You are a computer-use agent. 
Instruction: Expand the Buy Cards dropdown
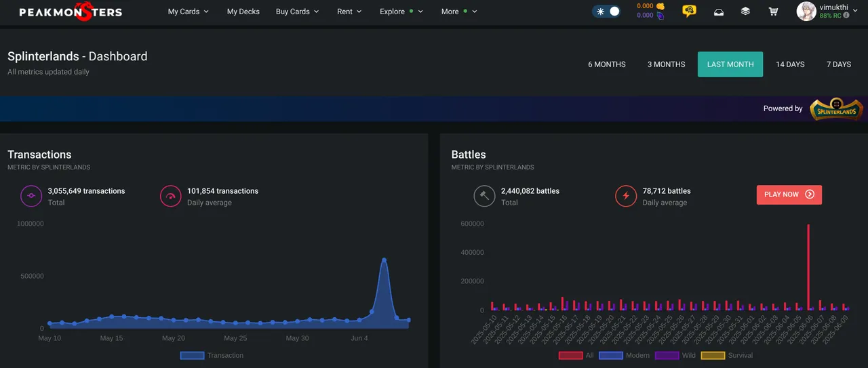coord(297,12)
